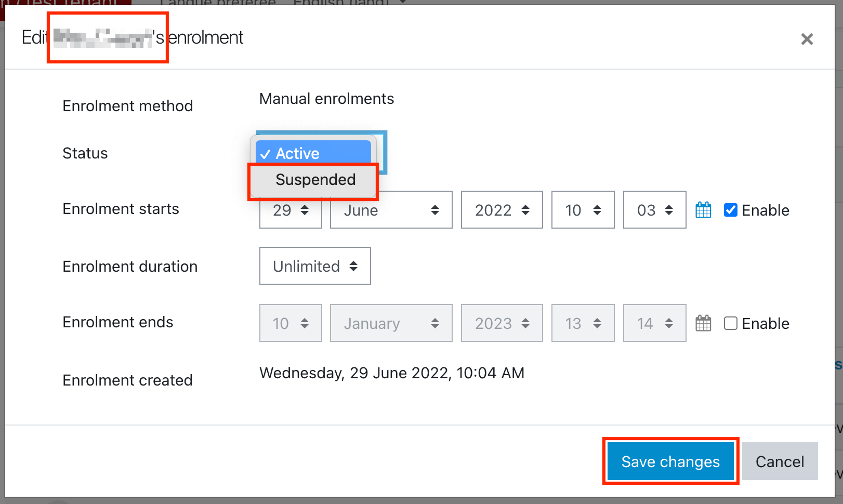The image size is (843, 504).
Task: Close the edit enrolment dialog
Action: (x=807, y=39)
